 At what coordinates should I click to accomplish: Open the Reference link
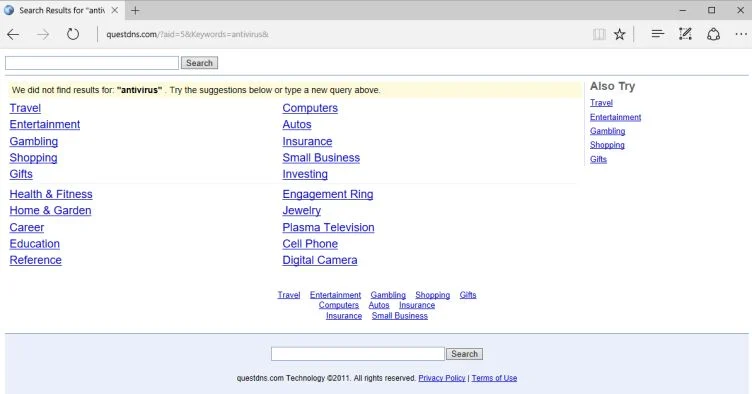35,260
